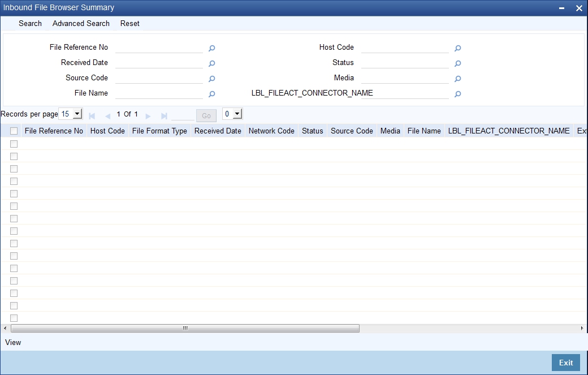588x375 pixels.
Task: Open lookup for Media field
Action: [x=458, y=79]
